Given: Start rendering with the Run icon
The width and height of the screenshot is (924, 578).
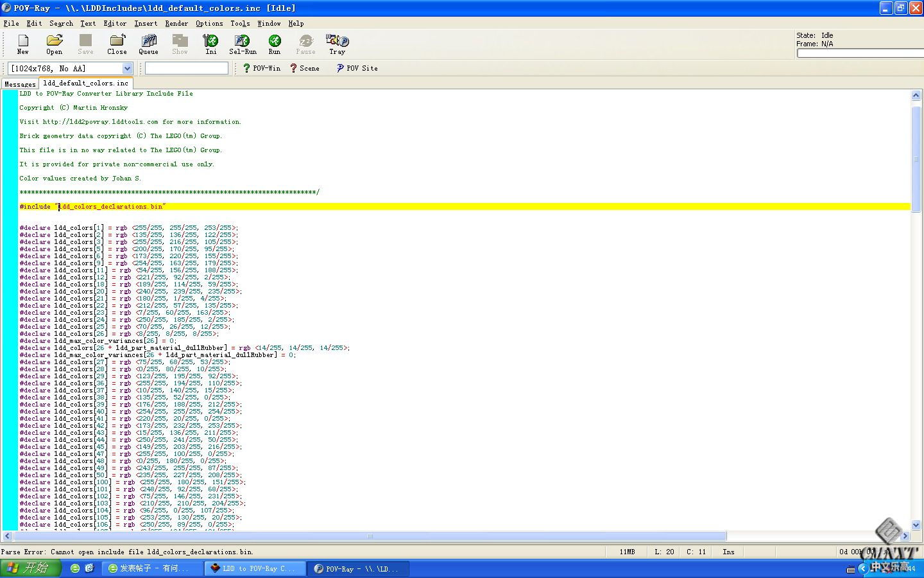Looking at the screenshot, I should click(x=275, y=44).
